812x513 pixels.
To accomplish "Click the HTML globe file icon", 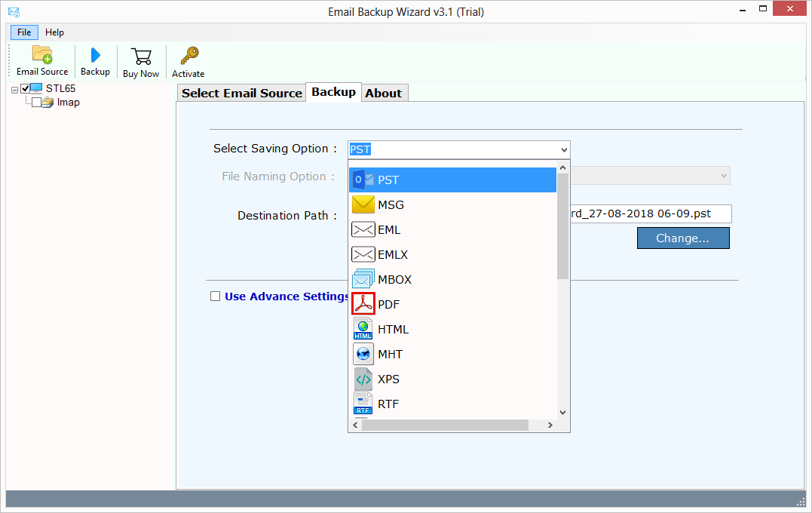I will 363,328.
